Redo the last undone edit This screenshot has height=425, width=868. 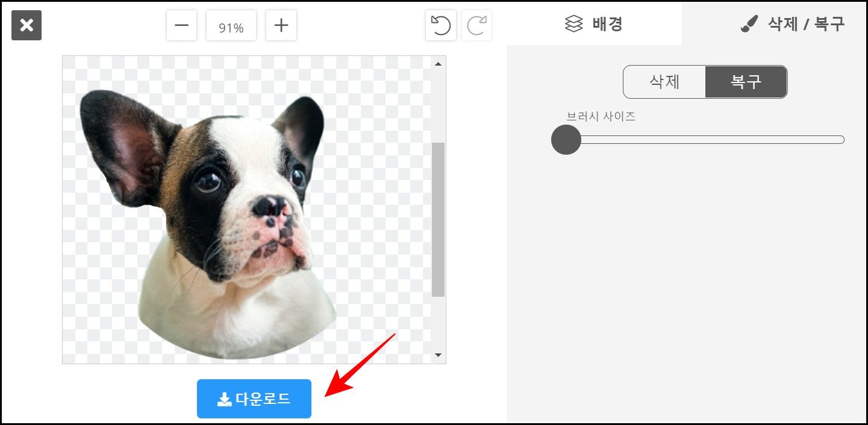[x=477, y=26]
